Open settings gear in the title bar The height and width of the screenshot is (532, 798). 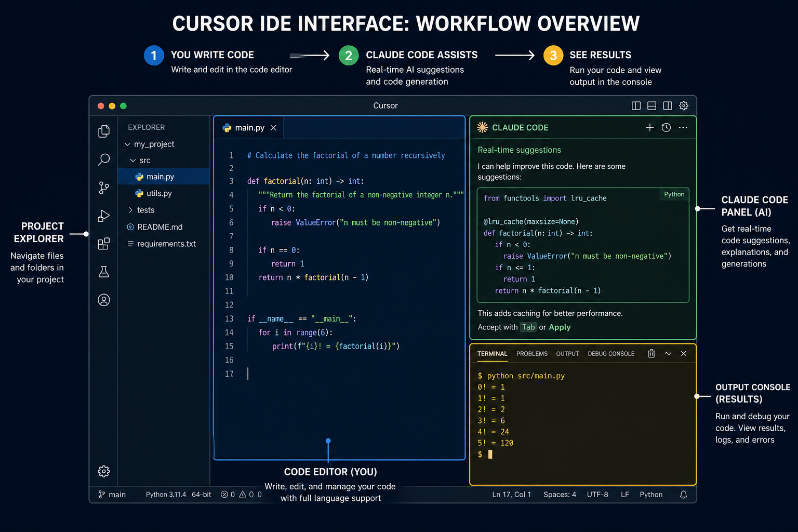click(x=684, y=105)
